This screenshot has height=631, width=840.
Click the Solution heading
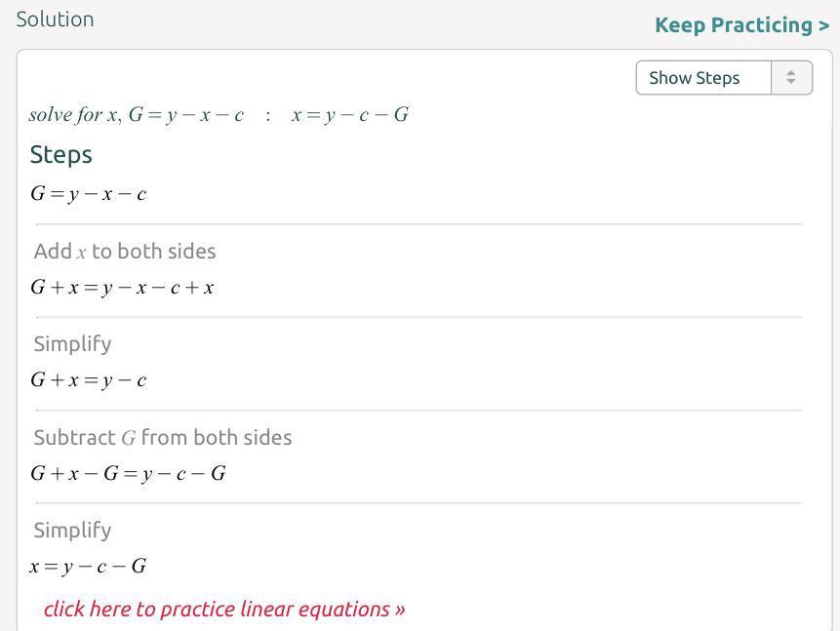(x=55, y=20)
